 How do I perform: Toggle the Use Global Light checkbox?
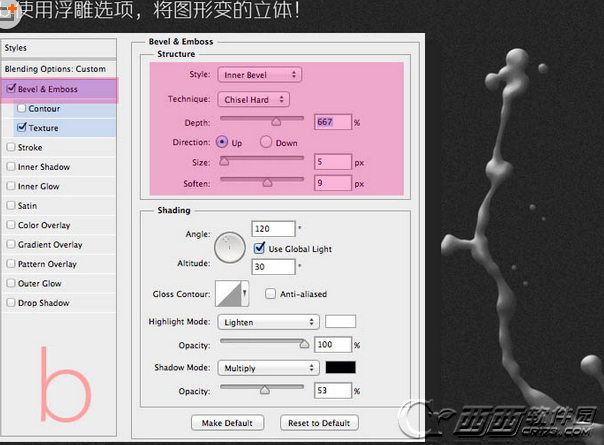[x=259, y=248]
